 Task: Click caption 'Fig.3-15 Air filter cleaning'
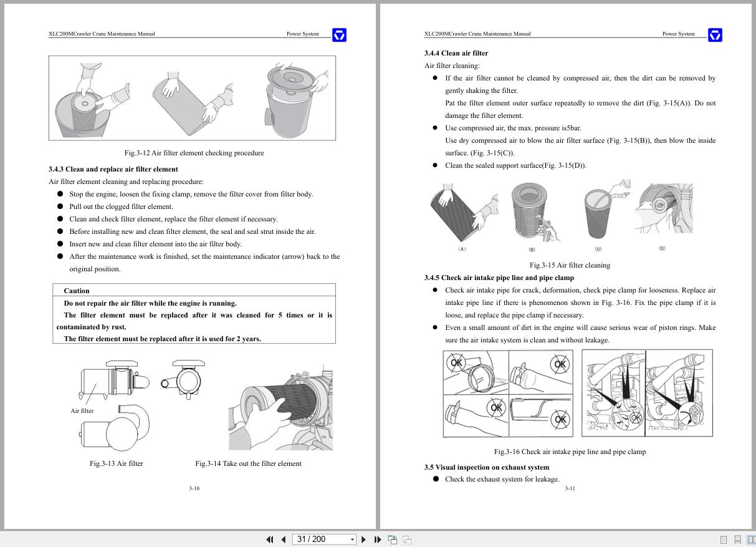click(x=570, y=265)
